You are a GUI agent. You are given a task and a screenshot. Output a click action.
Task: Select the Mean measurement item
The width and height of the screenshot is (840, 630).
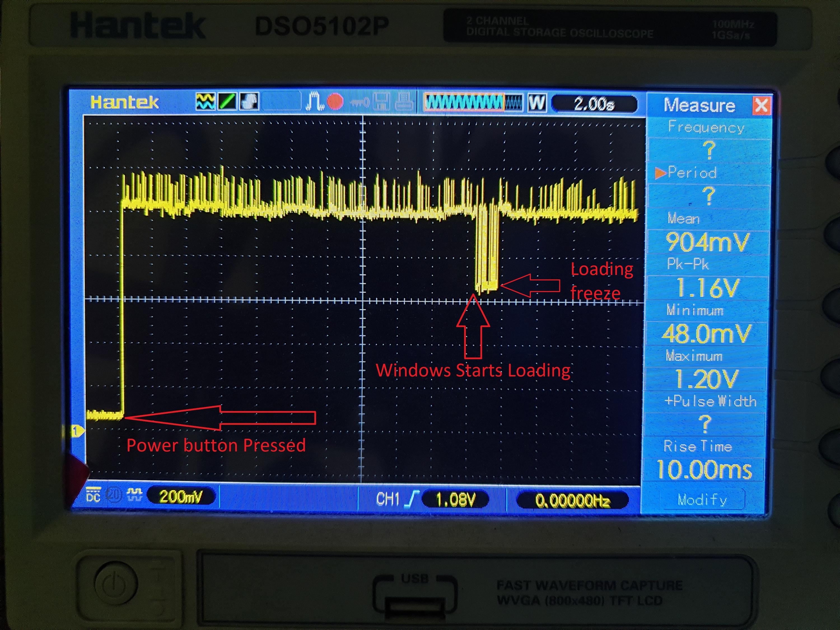[683, 219]
